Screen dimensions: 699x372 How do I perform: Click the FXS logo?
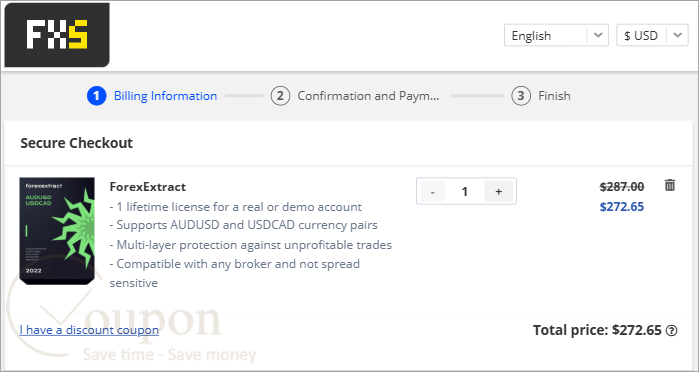pos(57,35)
